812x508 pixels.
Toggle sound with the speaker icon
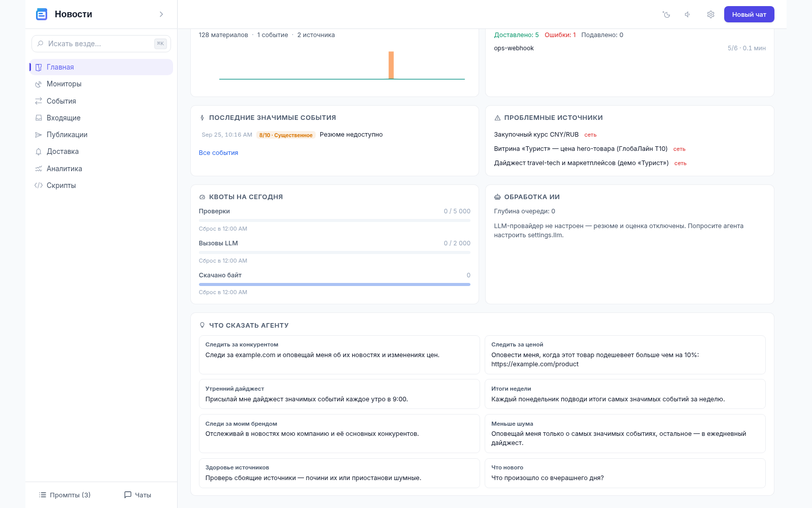pos(688,14)
